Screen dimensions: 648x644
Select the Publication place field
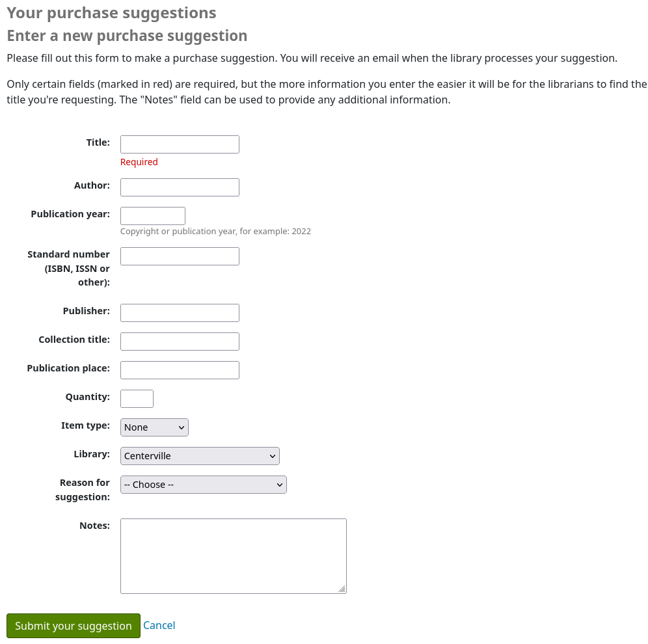[x=180, y=369]
